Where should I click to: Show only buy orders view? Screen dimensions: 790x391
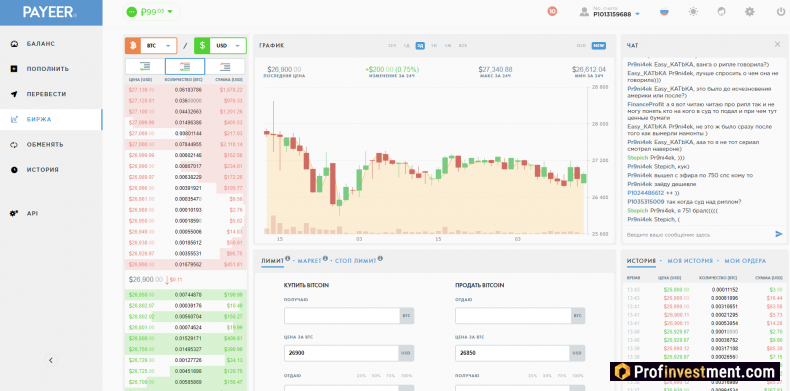point(145,66)
